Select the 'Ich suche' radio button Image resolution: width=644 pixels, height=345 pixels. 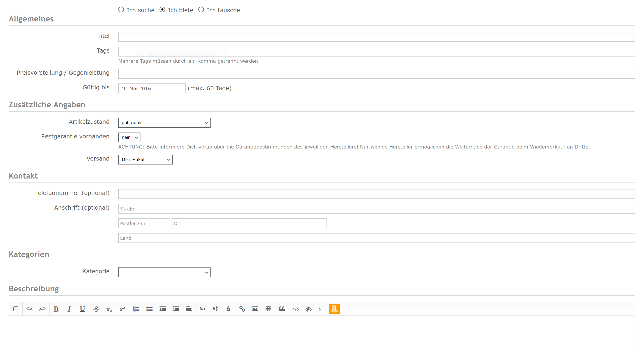(x=121, y=9)
